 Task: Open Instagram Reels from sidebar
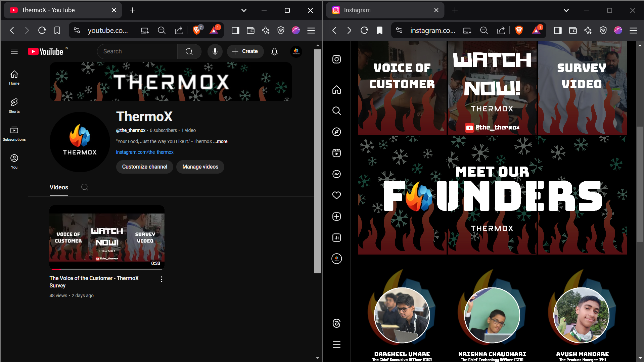(x=336, y=153)
